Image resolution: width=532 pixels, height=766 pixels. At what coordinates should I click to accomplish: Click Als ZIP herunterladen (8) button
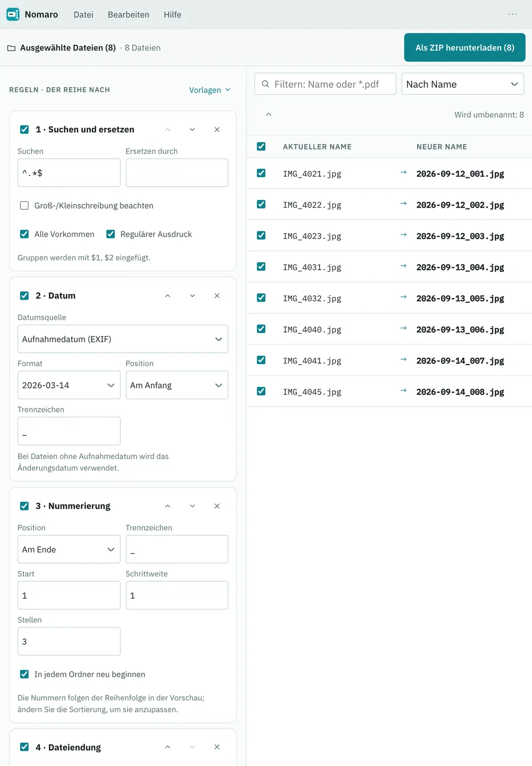click(465, 47)
